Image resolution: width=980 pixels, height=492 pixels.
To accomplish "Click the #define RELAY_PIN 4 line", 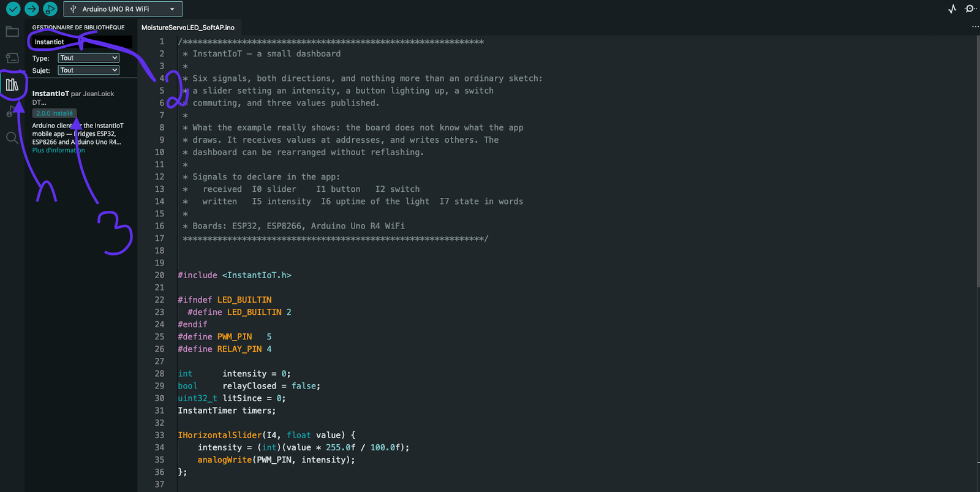I will tap(225, 349).
